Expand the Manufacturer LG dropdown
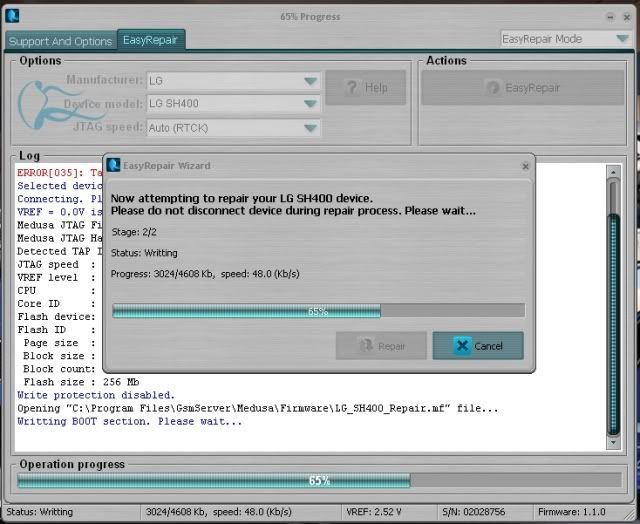Image resolution: width=640 pixels, height=524 pixels. 233,81
